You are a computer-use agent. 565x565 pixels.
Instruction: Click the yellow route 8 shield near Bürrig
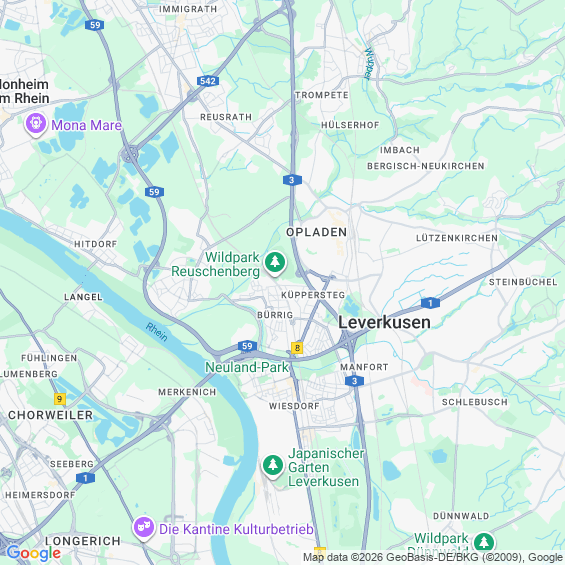click(297, 348)
